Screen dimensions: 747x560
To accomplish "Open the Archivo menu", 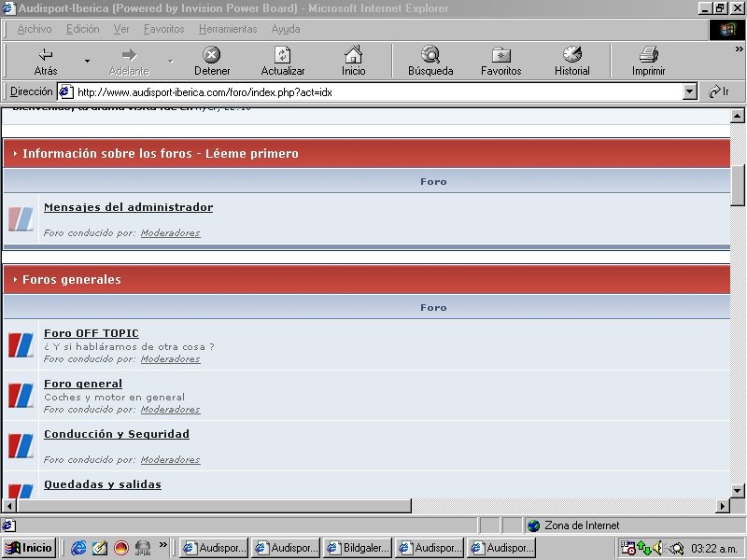I will click(35, 29).
